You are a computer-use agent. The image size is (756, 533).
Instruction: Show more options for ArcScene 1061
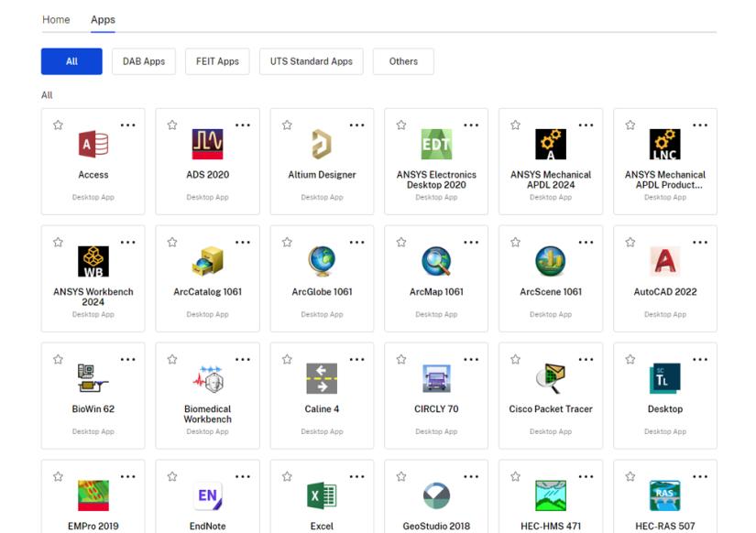pyautogui.click(x=586, y=242)
